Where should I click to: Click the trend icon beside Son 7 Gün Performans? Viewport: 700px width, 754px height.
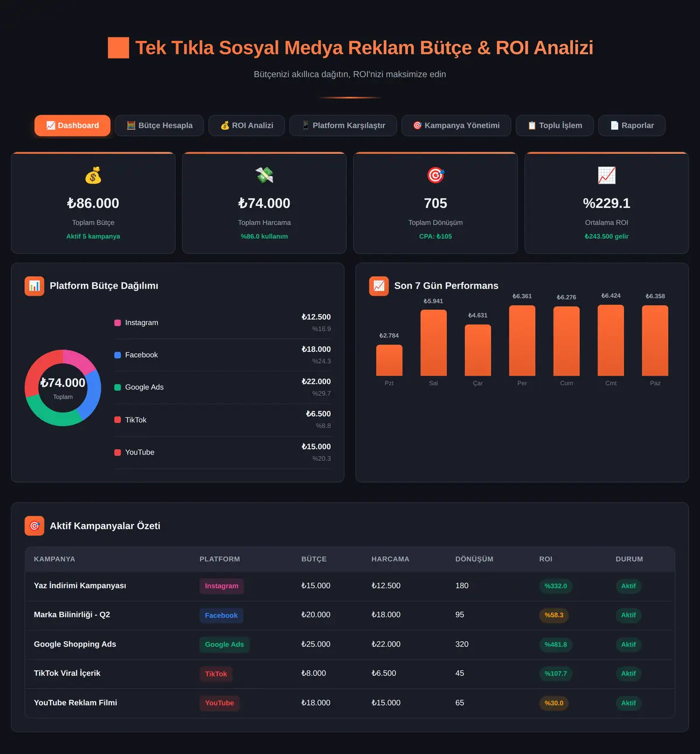[x=379, y=286]
